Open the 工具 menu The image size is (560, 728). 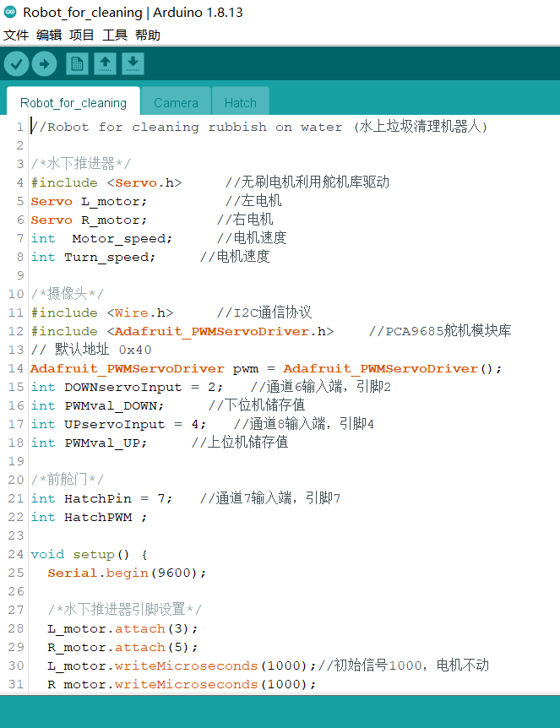pyautogui.click(x=115, y=35)
